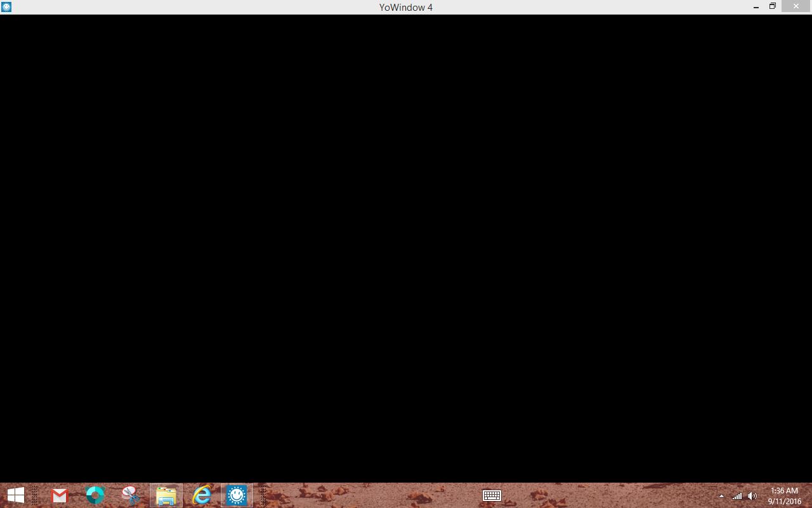Expand the hidden tray icons arrow

pos(721,496)
